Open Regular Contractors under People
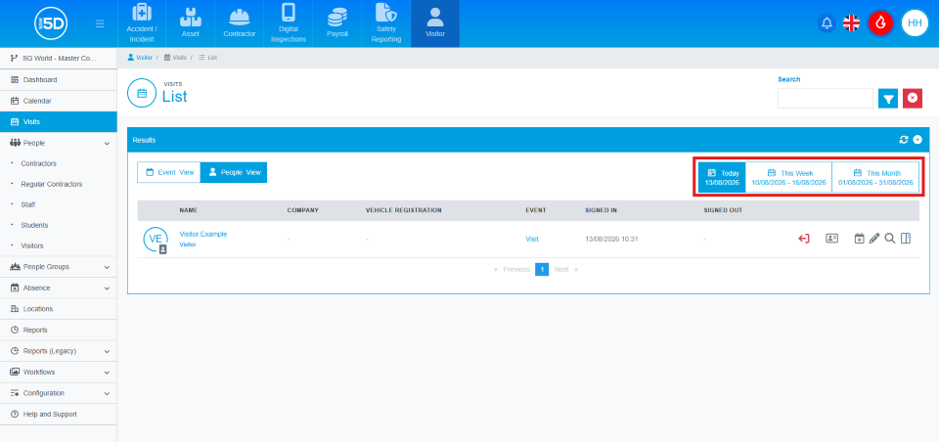The height and width of the screenshot is (442, 939). click(52, 184)
